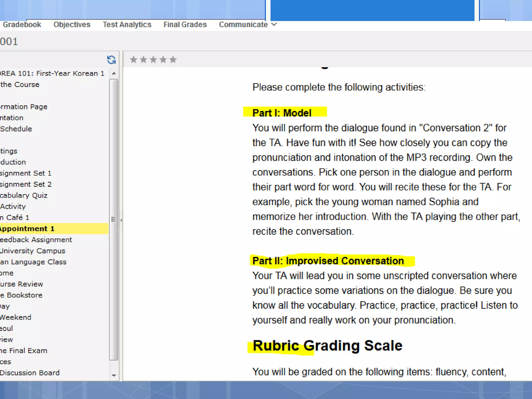Switch to Test Analytics
Screen dimensions: 532x399
click(127, 24)
